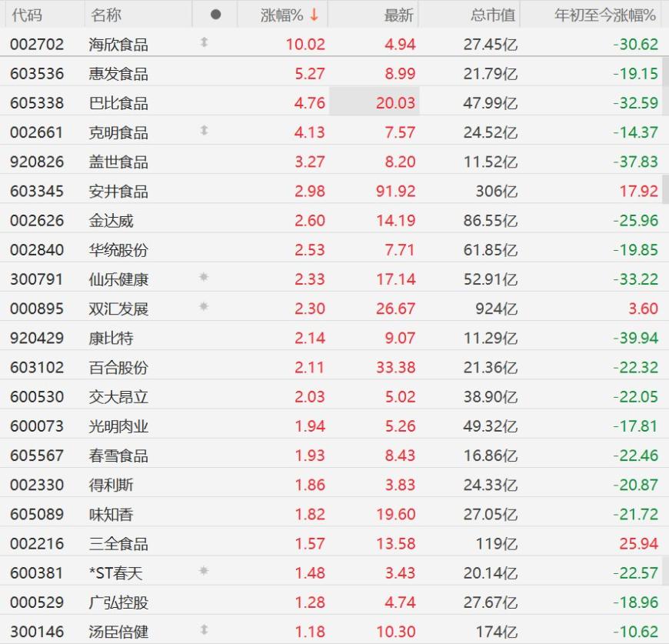This screenshot has height=644, width=669.
Task: Select the 金达威 row
Action: click(x=334, y=221)
